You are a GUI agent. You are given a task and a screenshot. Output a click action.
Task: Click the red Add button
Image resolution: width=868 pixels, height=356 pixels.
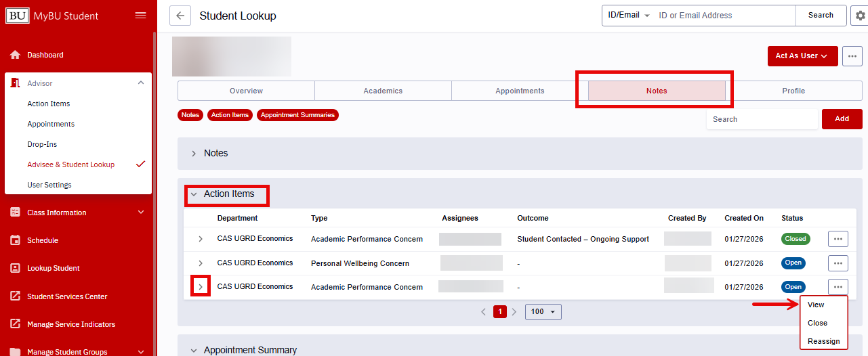click(842, 119)
